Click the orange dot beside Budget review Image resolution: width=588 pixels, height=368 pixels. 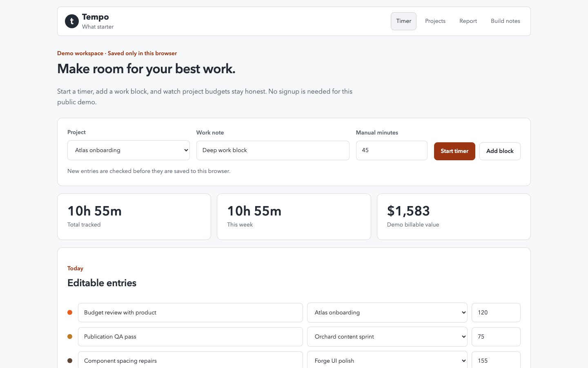pos(70,312)
